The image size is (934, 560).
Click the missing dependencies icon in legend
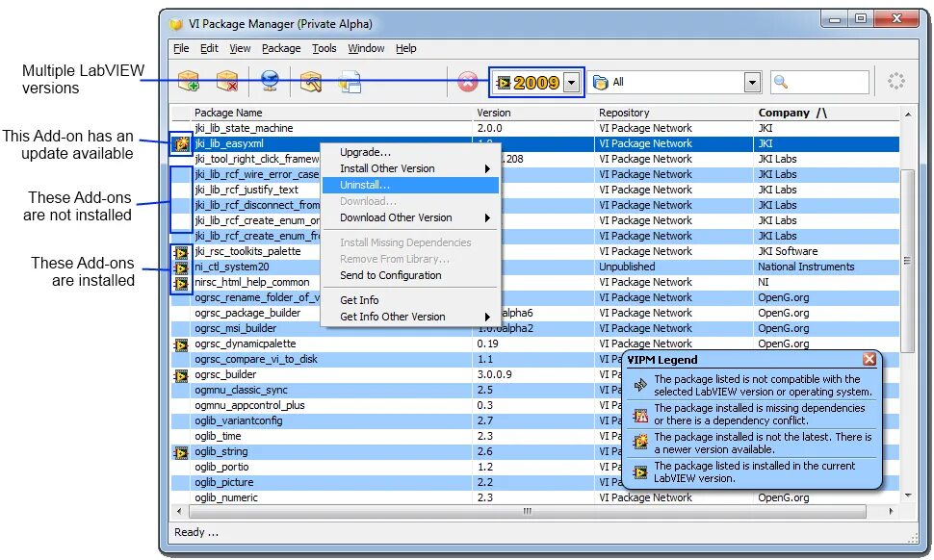tap(640, 415)
